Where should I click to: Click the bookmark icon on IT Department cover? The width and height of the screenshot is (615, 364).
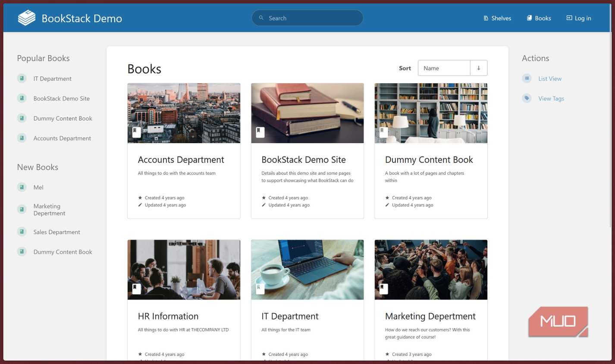[260, 289]
